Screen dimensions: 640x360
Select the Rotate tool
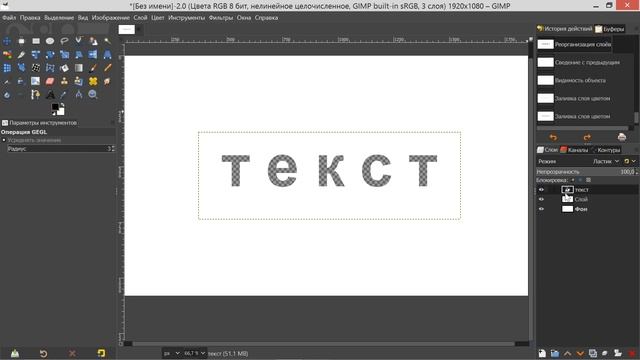[50, 54]
